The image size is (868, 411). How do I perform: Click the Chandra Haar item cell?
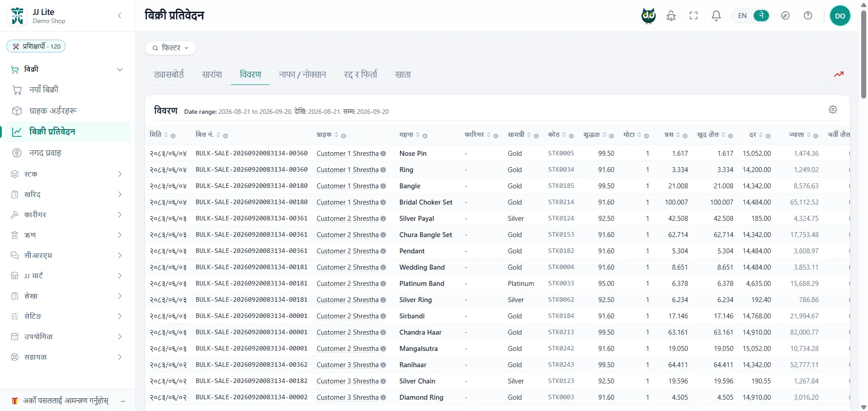tap(420, 332)
